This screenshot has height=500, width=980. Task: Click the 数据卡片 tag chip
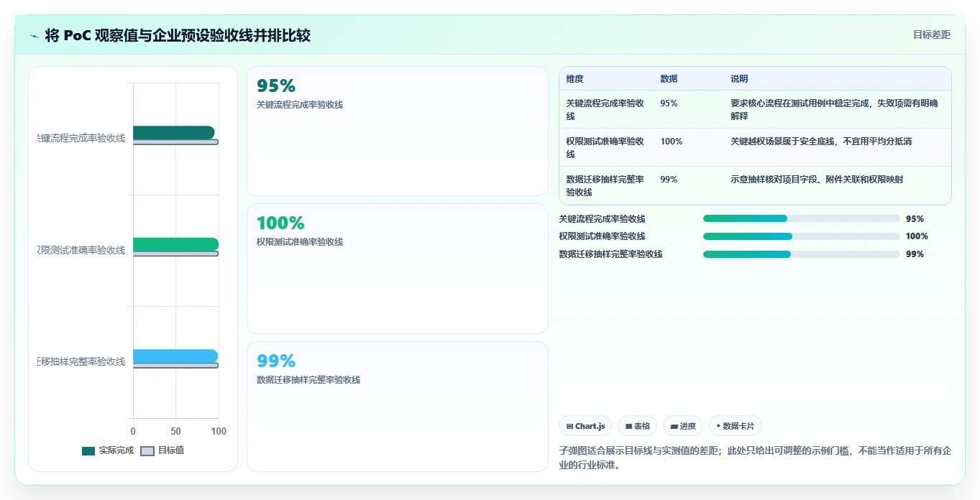pos(735,426)
